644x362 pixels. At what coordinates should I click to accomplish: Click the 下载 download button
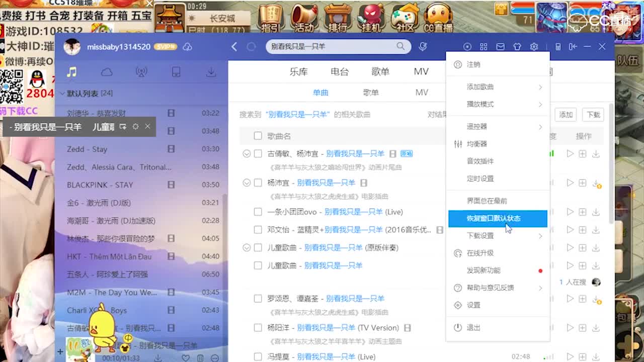coord(593,115)
